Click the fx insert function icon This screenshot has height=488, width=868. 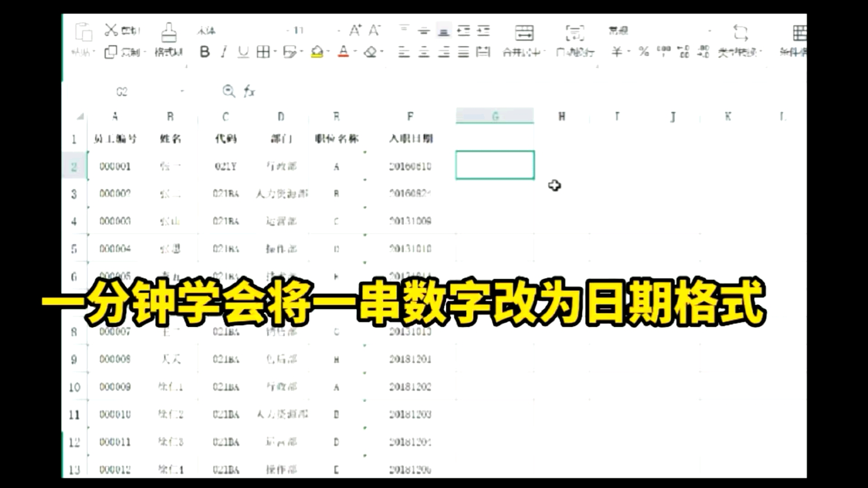[x=250, y=91]
